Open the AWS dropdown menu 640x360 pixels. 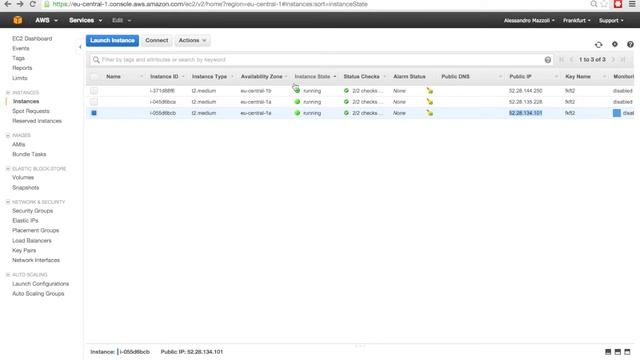[47, 20]
